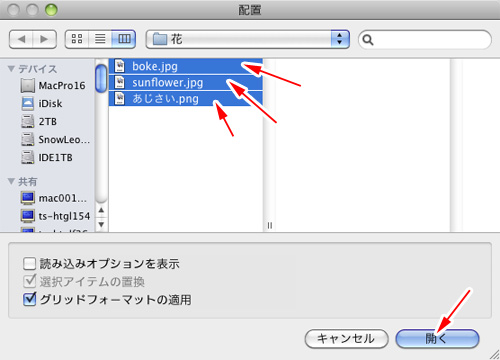Disable グリッドフォーマットの適用 checkbox
The width and height of the screenshot is (500, 360).
[x=30, y=299]
